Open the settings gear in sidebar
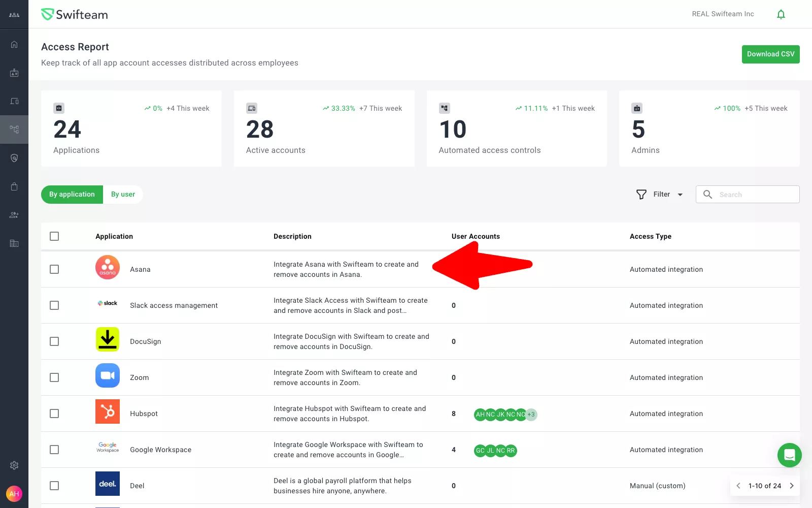The height and width of the screenshot is (508, 812). click(x=14, y=465)
